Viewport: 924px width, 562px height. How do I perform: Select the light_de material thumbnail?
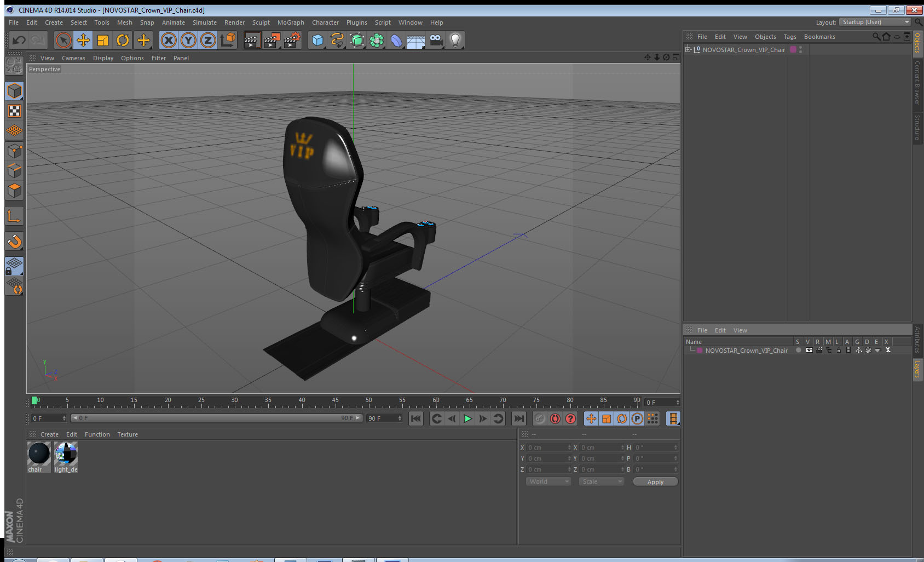pyautogui.click(x=66, y=457)
